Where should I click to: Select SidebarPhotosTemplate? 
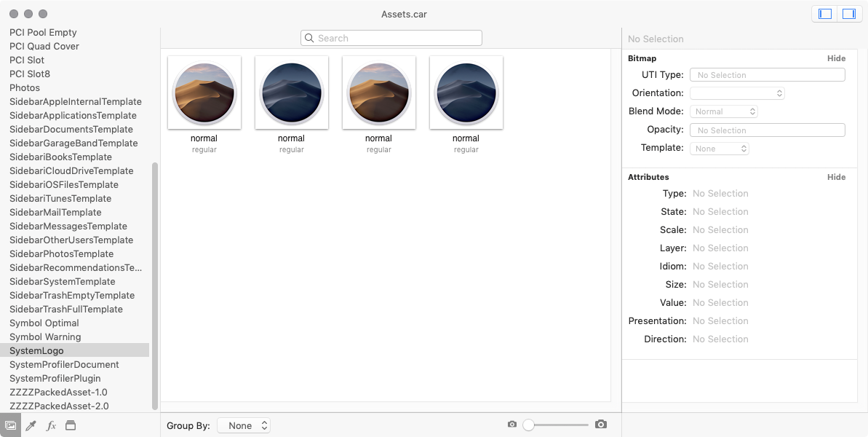(x=61, y=253)
